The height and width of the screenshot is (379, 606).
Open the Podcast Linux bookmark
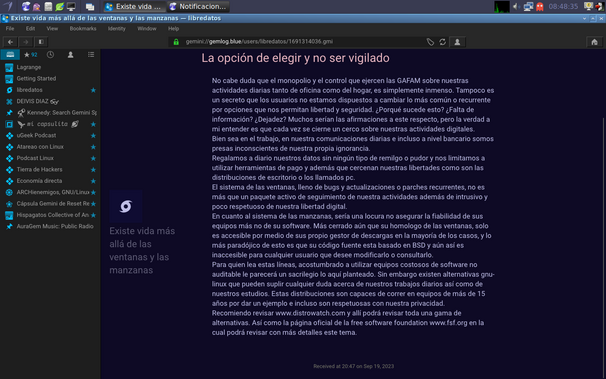pyautogui.click(x=50, y=158)
